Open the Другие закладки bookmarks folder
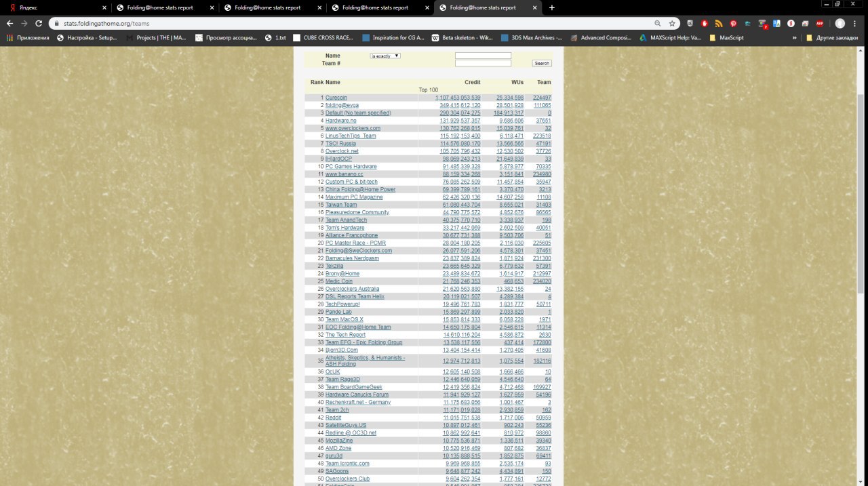Screen dimensions: 868x486 click(832, 38)
